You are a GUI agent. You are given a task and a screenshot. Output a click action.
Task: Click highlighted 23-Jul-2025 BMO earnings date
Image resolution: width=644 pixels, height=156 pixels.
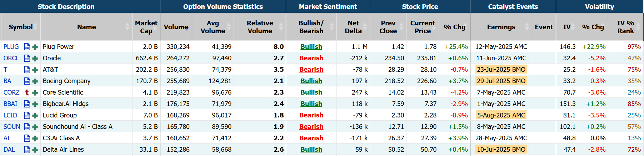click(501, 70)
